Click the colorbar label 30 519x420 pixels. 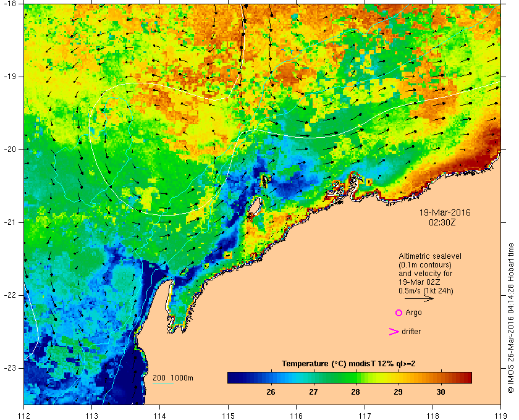click(x=441, y=392)
